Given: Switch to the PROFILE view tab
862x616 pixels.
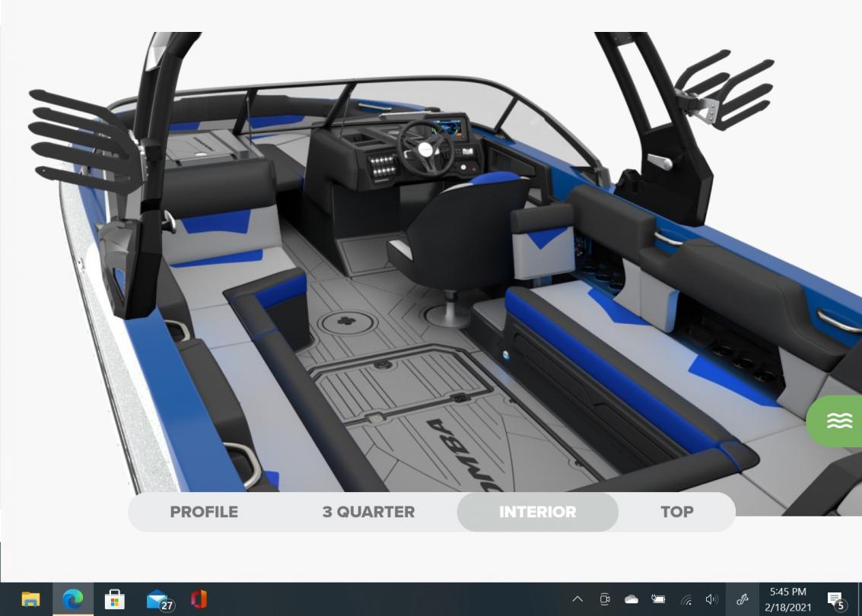Looking at the screenshot, I should pyautogui.click(x=204, y=512).
